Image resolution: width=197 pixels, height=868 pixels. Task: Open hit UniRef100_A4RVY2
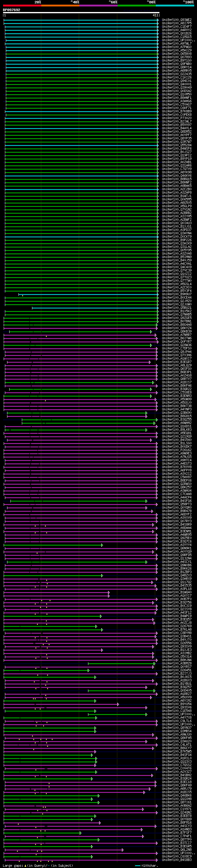coord(177,30)
